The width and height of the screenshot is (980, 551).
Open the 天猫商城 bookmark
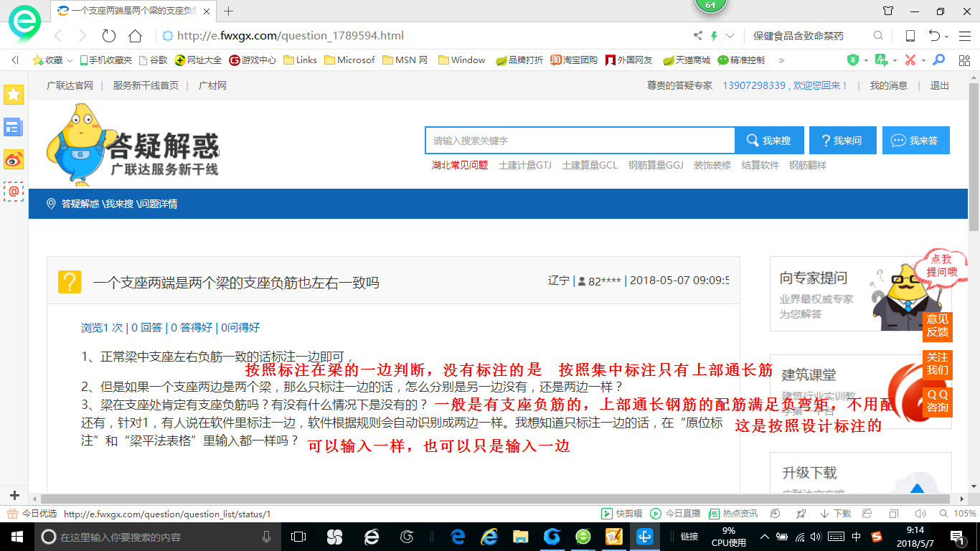pyautogui.click(x=687, y=60)
